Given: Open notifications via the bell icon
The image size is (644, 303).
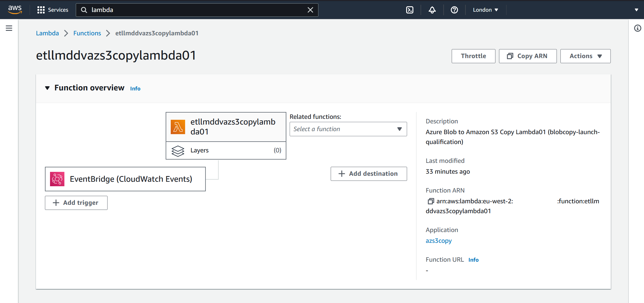Looking at the screenshot, I should (x=432, y=10).
